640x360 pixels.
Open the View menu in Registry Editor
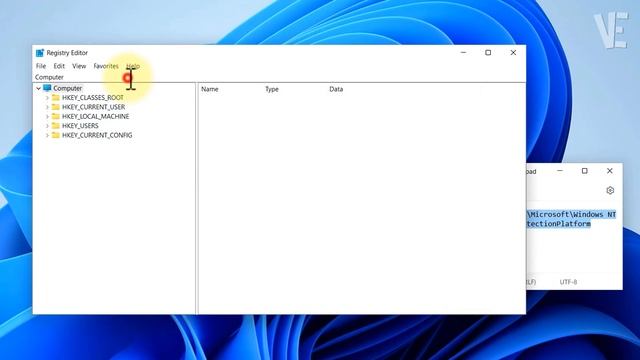tap(79, 66)
